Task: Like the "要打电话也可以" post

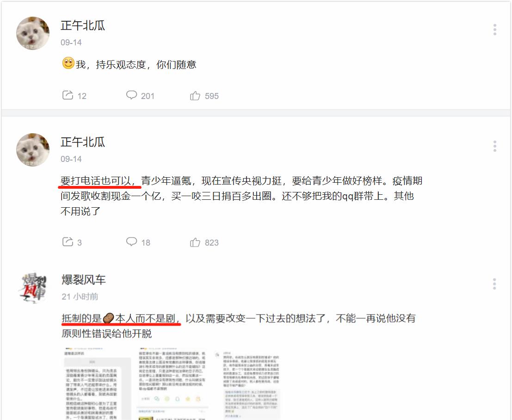Action: [x=195, y=242]
